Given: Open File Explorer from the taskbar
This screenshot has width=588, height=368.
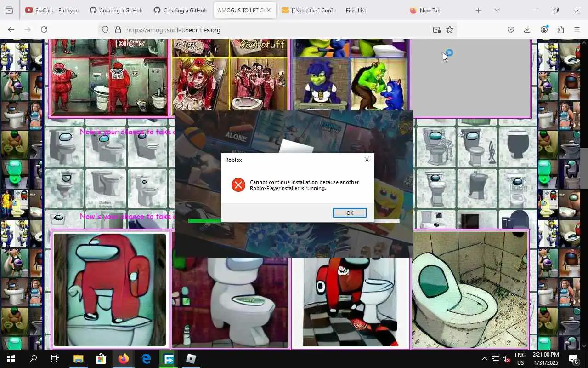Looking at the screenshot, I should tap(78, 359).
